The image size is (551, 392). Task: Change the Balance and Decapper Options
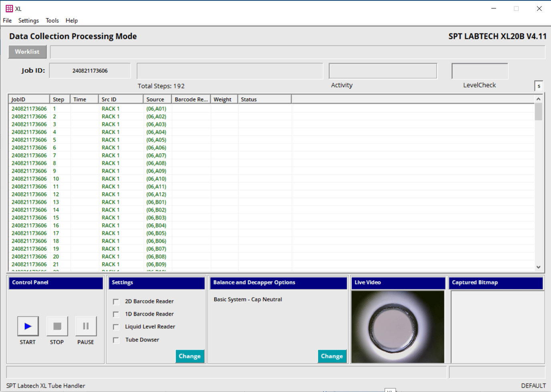[x=332, y=356]
